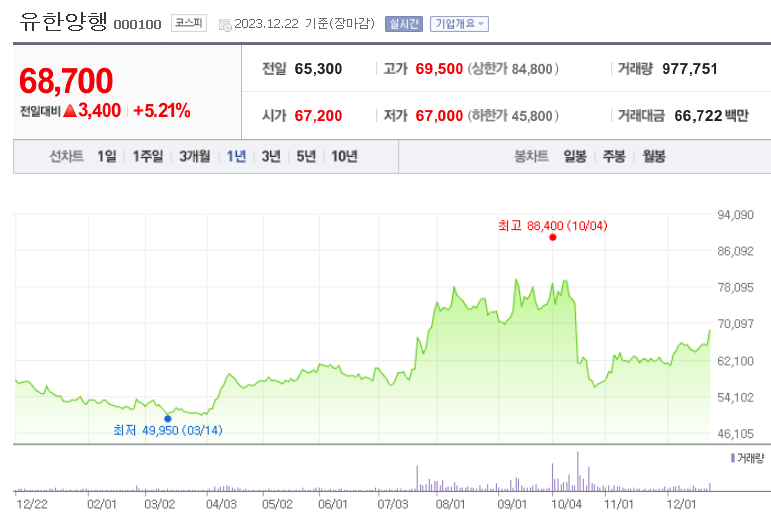Image resolution: width=771 pixels, height=526 pixels.
Task: Click the 2023.12.22 기준(장마감) date text
Action: [304, 24]
